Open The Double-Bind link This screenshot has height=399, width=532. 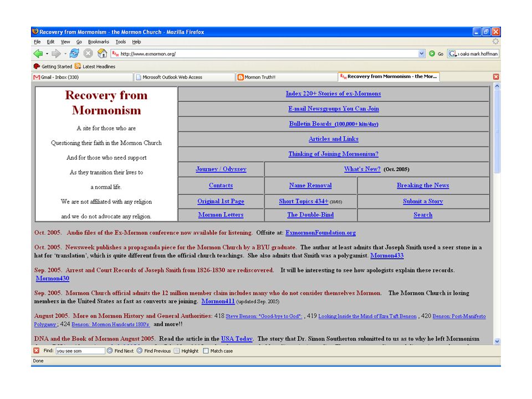[310, 215]
